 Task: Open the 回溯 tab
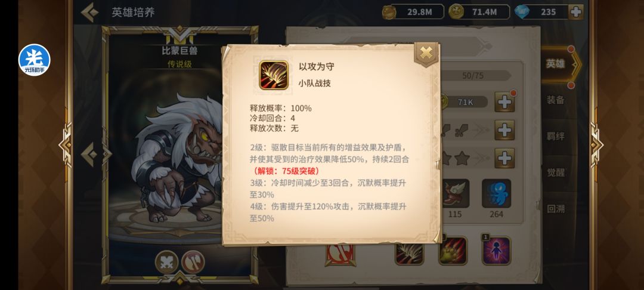coord(556,209)
